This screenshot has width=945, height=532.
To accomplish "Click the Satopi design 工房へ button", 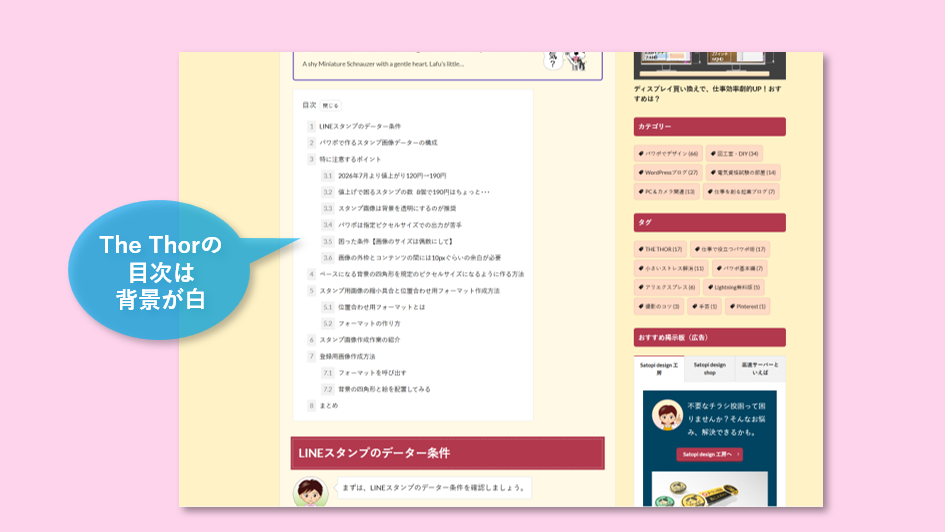I will (709, 454).
